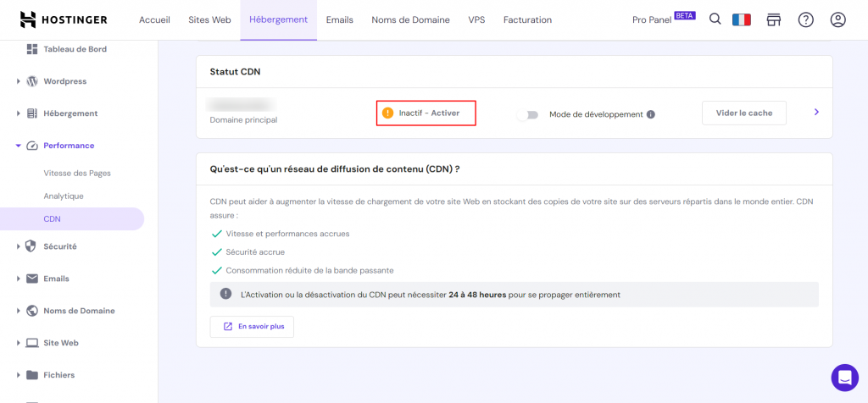Screen dimensions: 868x403
Task: Expand the Site Web sidebar section arrow
Action: point(19,343)
